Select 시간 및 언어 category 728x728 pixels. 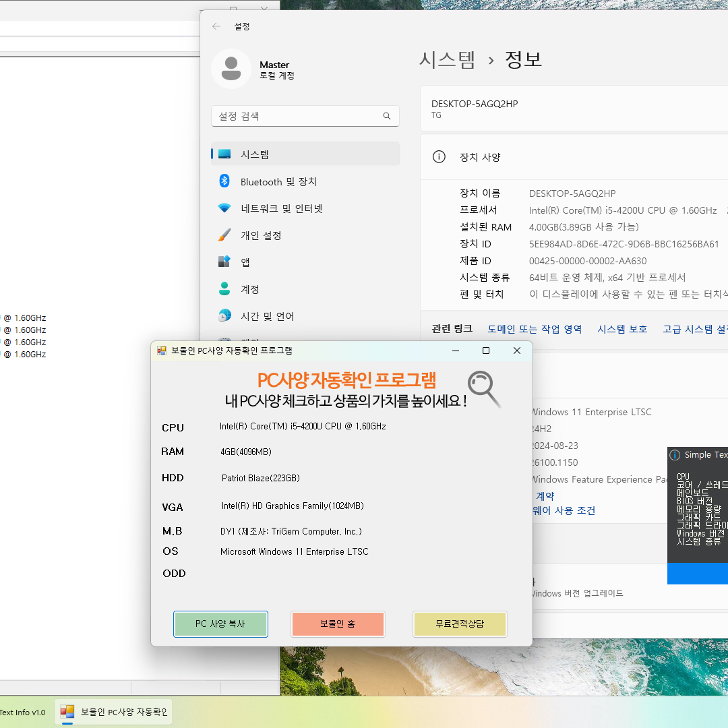(x=305, y=316)
